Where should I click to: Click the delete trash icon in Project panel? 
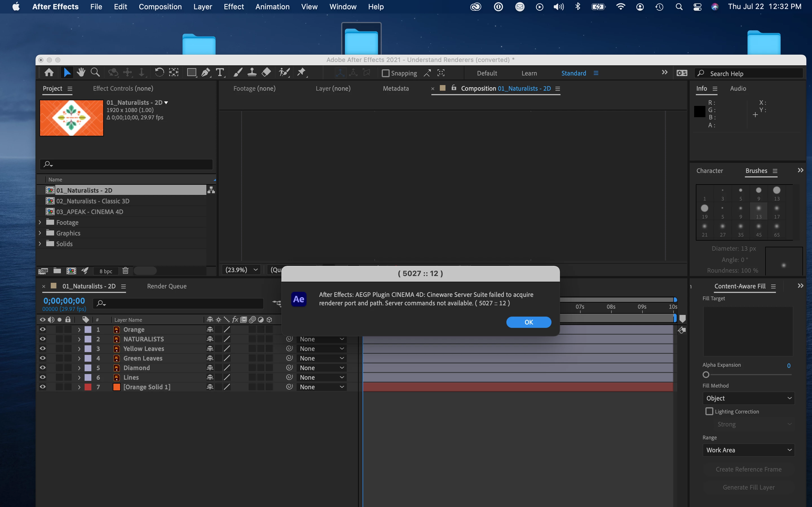click(x=125, y=271)
